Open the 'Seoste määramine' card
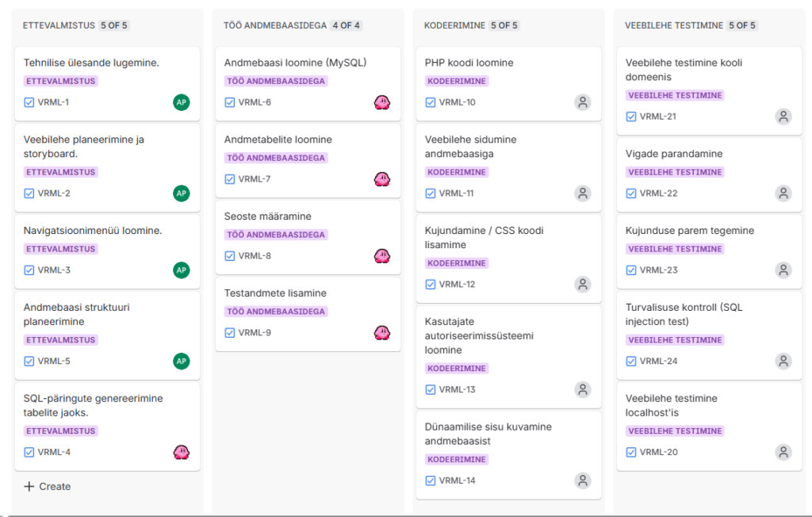 click(x=268, y=216)
